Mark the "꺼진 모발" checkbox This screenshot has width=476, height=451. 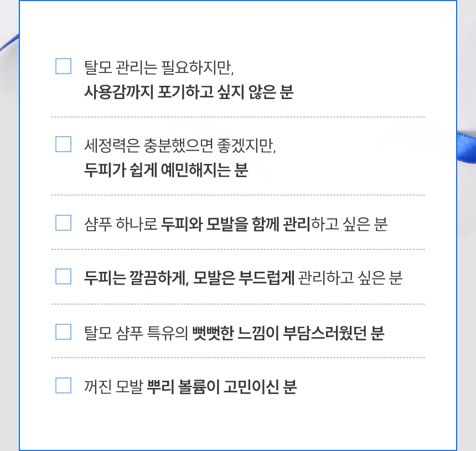point(64,385)
